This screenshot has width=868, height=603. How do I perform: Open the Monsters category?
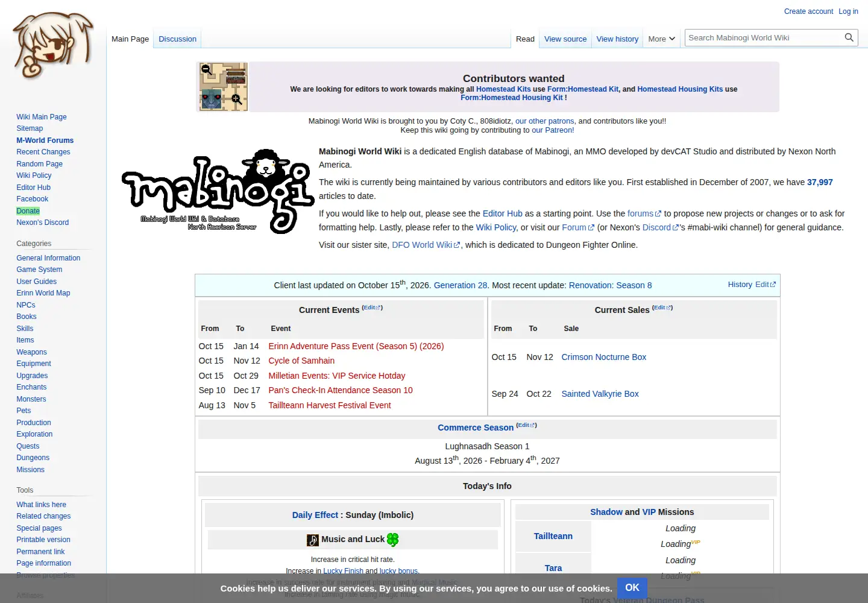31,399
